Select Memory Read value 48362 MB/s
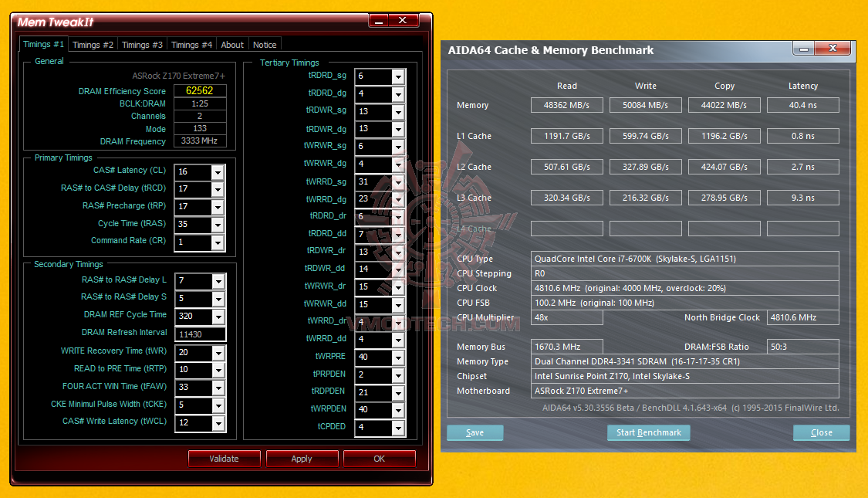The image size is (868, 498). [567, 105]
